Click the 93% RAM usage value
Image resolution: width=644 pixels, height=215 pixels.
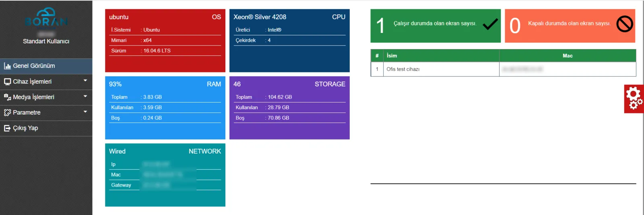[x=115, y=84]
